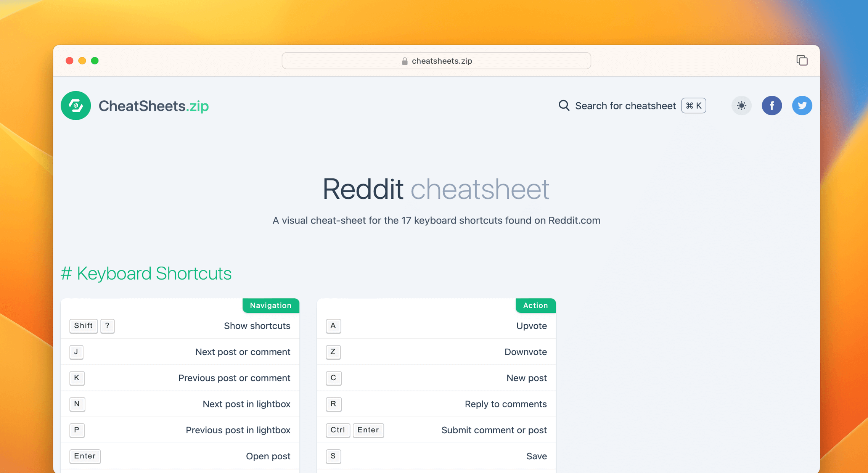Click the R key badge

(x=334, y=404)
